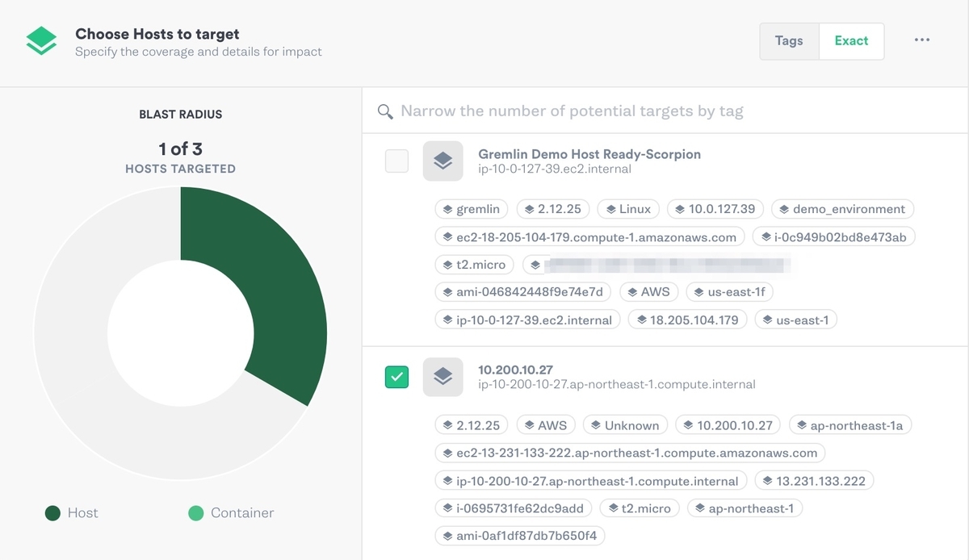Select the ap-northeast-1a tag
The image size is (969, 560).
(850, 425)
